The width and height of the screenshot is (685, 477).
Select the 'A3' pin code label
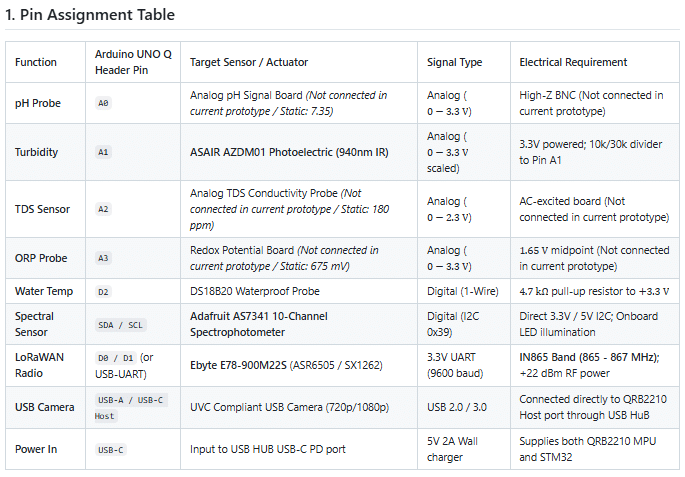(103, 258)
